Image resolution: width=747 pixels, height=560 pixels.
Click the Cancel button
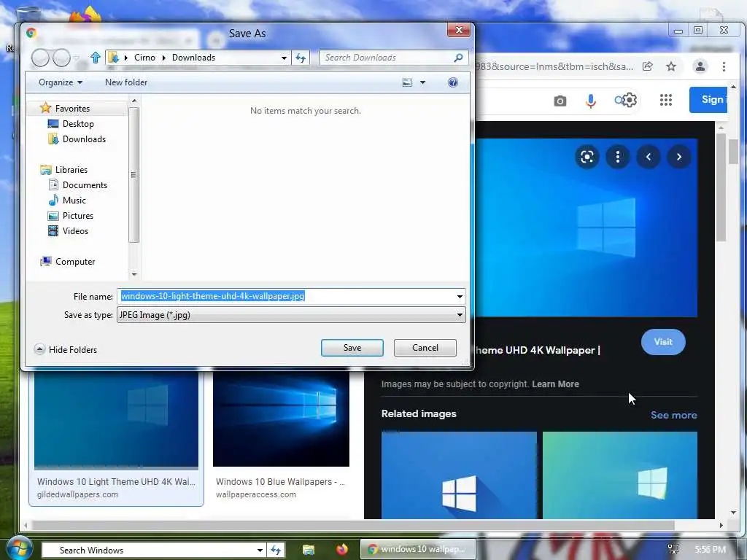[425, 348]
